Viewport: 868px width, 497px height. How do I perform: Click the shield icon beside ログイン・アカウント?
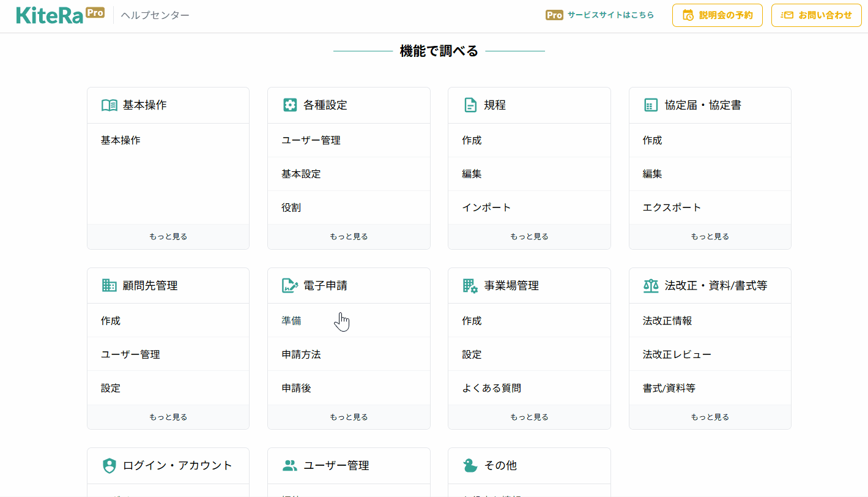coord(109,466)
